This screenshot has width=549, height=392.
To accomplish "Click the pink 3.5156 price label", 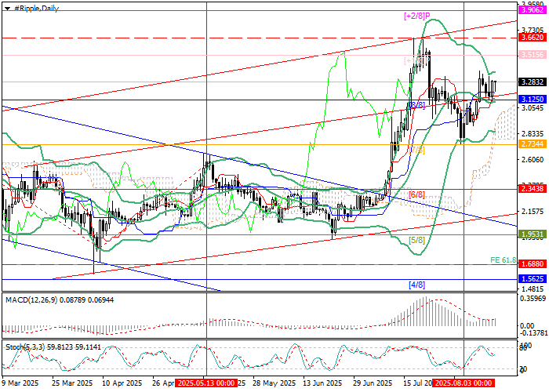I will pyautogui.click(x=531, y=54).
